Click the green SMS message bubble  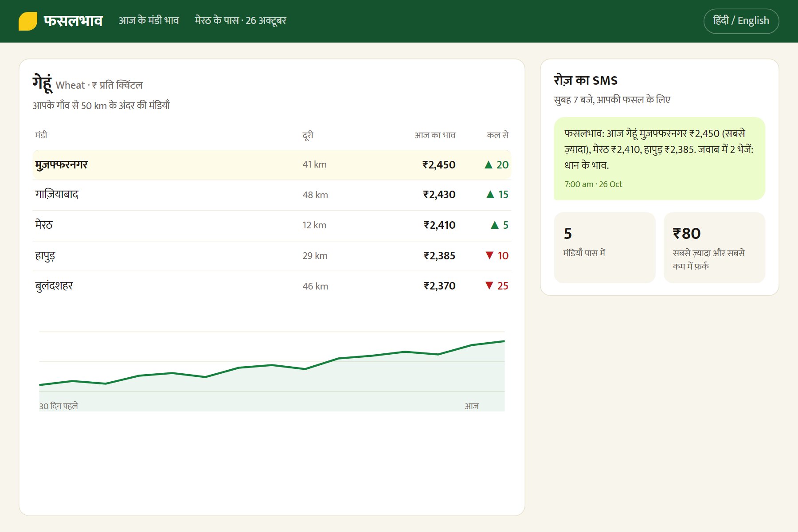[659, 158]
